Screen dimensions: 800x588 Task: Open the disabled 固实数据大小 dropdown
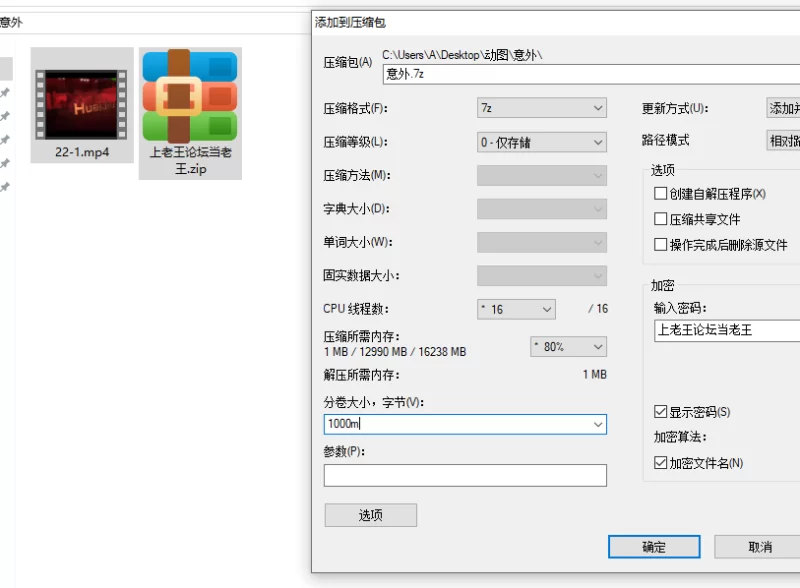tap(542, 276)
